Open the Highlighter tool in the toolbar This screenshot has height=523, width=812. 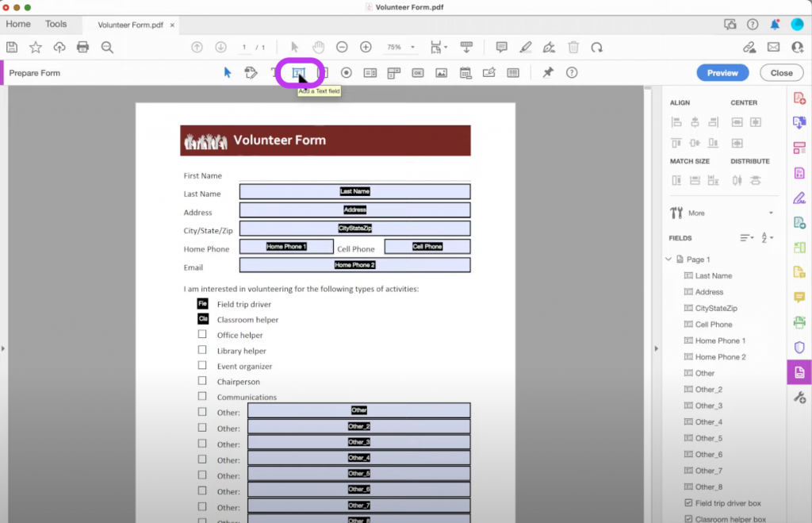(x=526, y=47)
